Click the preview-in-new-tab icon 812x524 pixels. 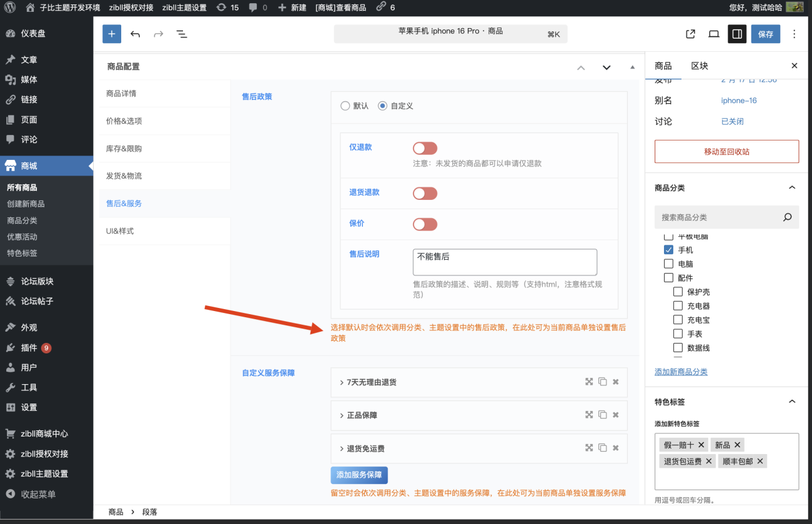[x=690, y=34]
